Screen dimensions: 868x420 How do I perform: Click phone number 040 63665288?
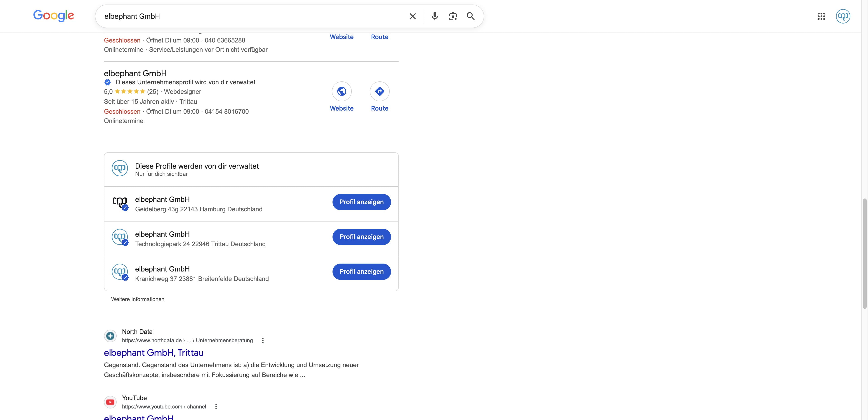225,40
